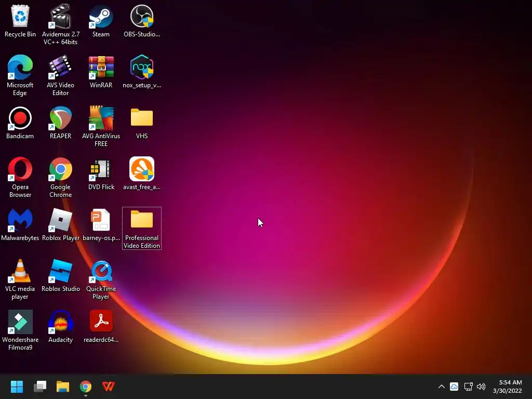This screenshot has width=532, height=399.
Task: Open the clock and date panel
Action: [507, 387]
